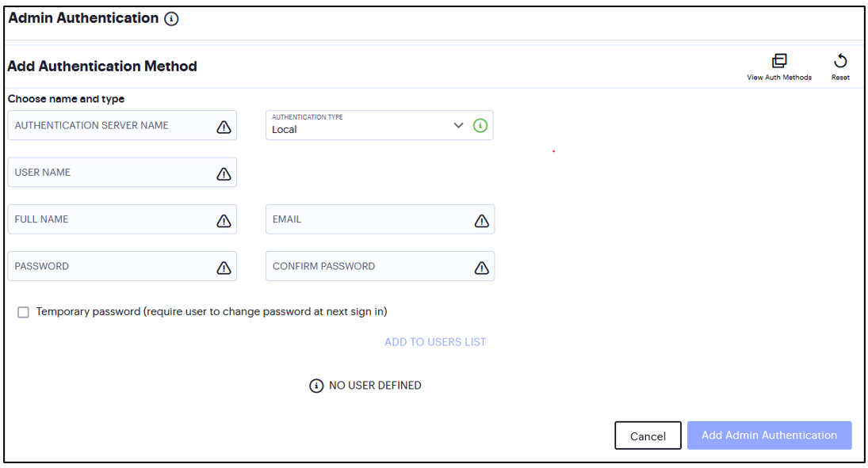Image resolution: width=868 pixels, height=468 pixels.
Task: Click the warning icon in Authentication Server Name
Action: click(223, 125)
